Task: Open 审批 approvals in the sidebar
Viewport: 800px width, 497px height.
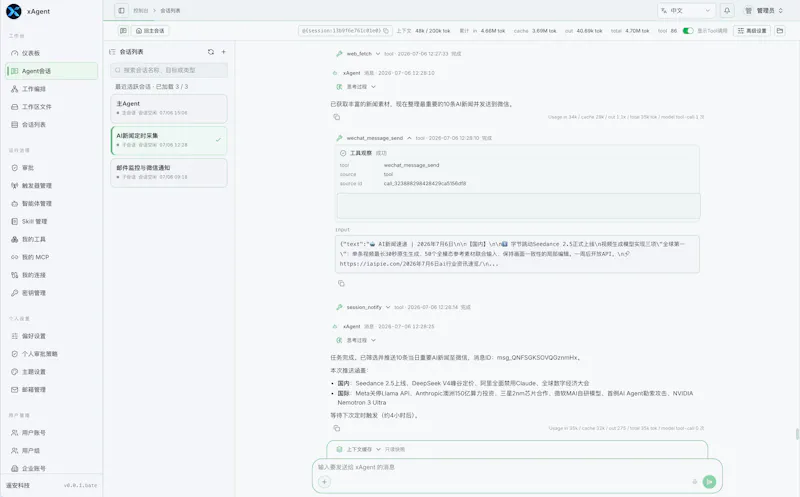Action: 52,168
